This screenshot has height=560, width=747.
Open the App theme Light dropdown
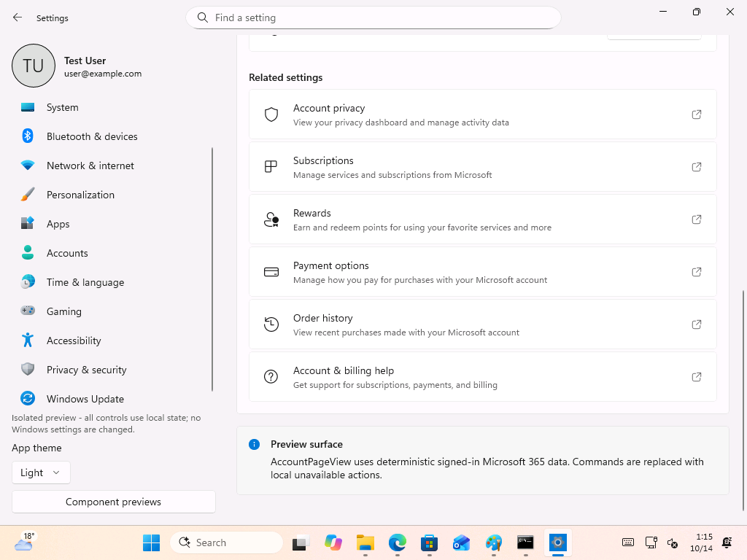tap(41, 472)
